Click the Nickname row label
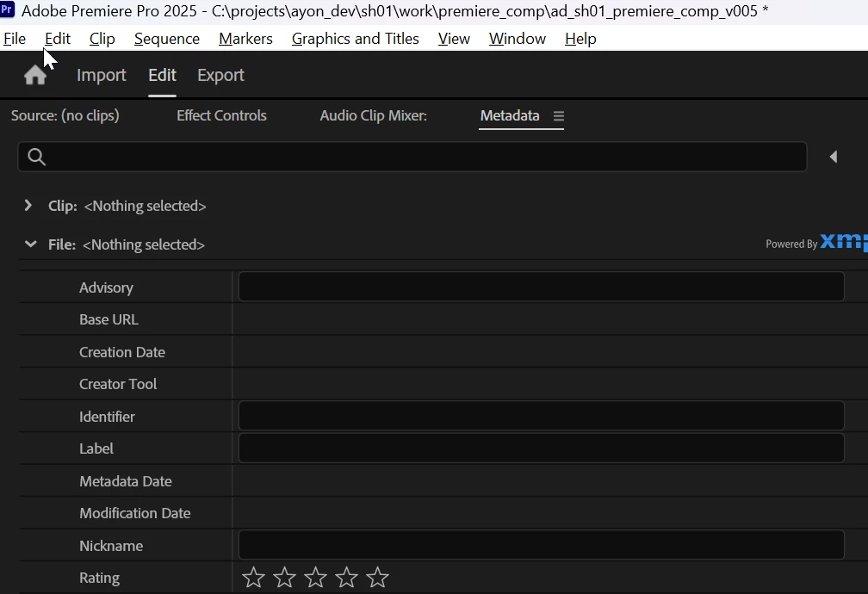 [x=111, y=546]
